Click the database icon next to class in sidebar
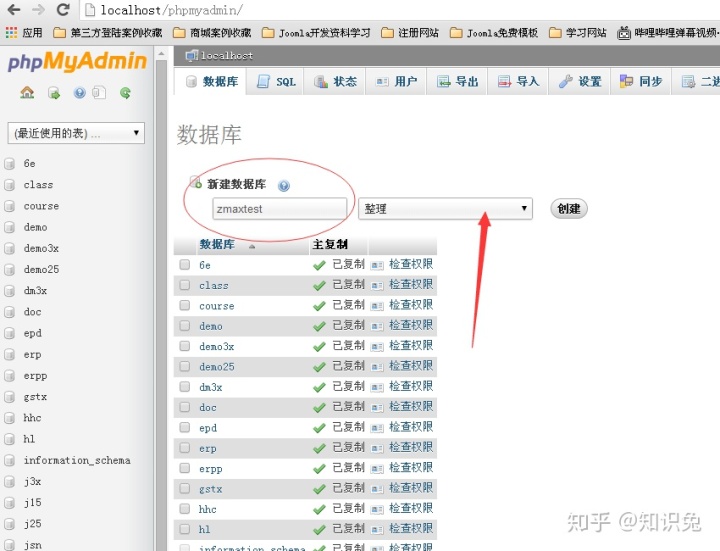Viewport: 720px width, 551px height. 9,185
